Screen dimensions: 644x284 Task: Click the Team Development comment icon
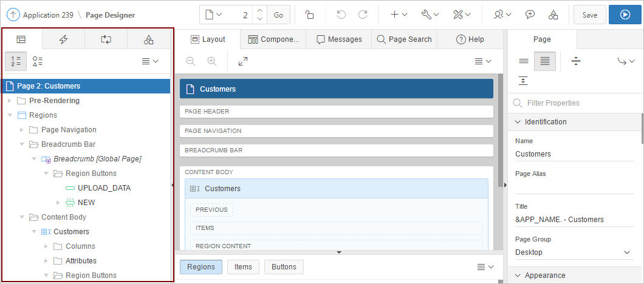(x=530, y=15)
